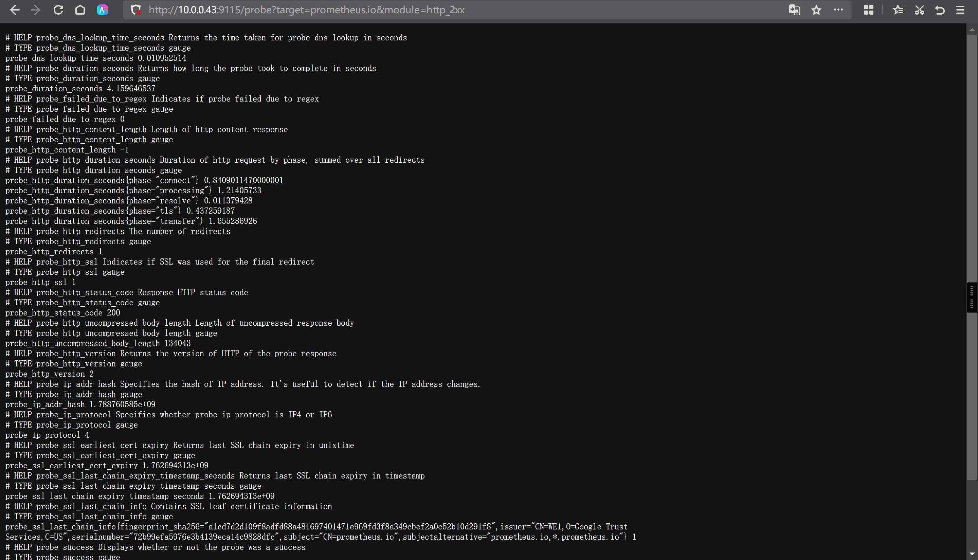978x560 pixels.
Task: Click the probe_ssl_last_chain_expiry_timestamp_seconds value line
Action: click(140, 496)
